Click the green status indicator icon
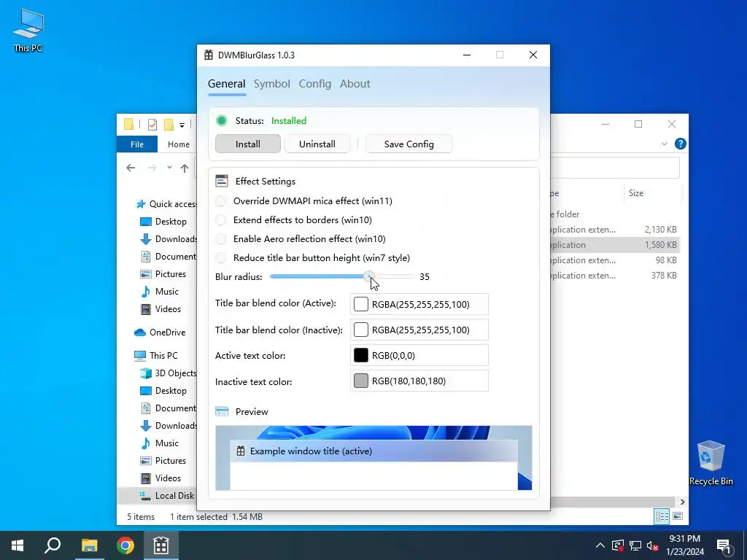 222,120
